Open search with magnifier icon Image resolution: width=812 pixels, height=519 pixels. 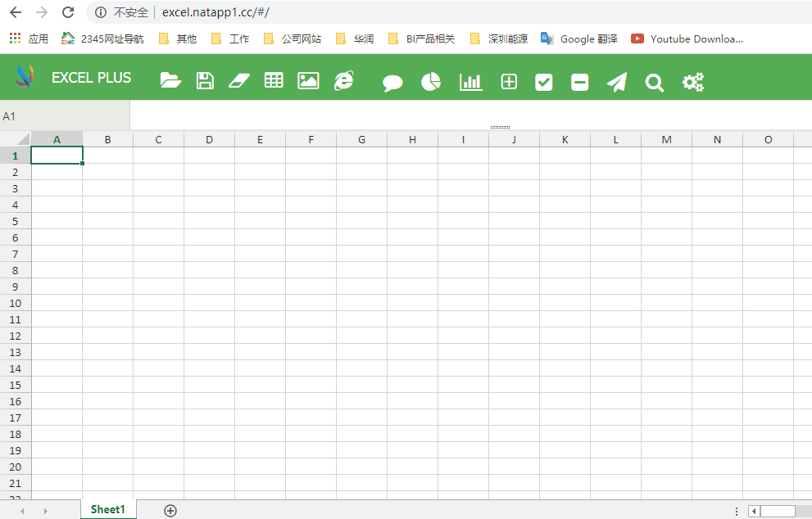(654, 83)
